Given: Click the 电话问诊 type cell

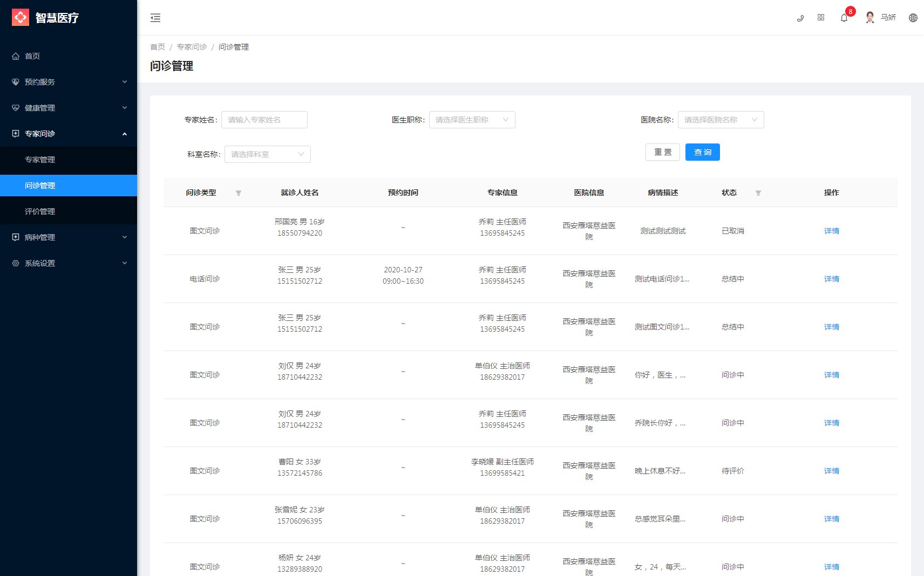Looking at the screenshot, I should click(x=205, y=279).
